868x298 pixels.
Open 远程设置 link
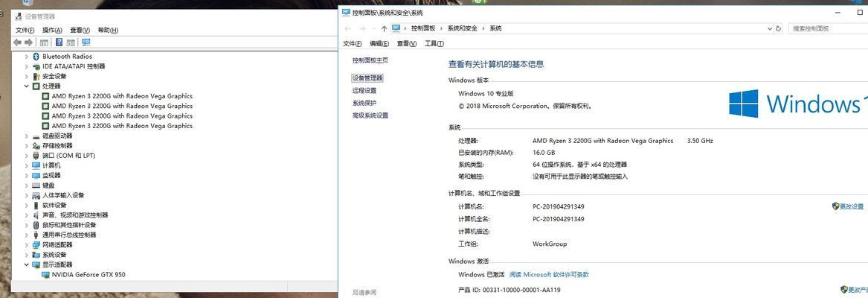(364, 90)
